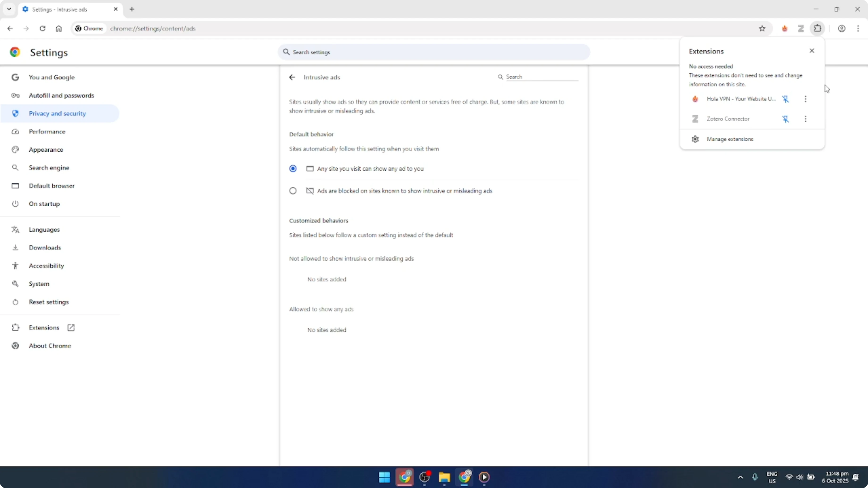The image size is (868, 488).
Task: Reload the settings page
Action: [x=42, y=29]
